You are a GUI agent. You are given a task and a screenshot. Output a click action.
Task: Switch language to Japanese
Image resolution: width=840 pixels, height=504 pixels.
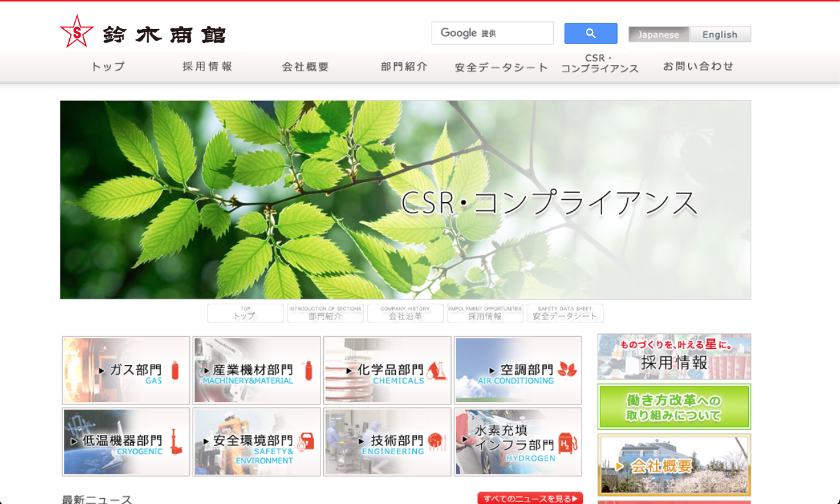click(658, 35)
